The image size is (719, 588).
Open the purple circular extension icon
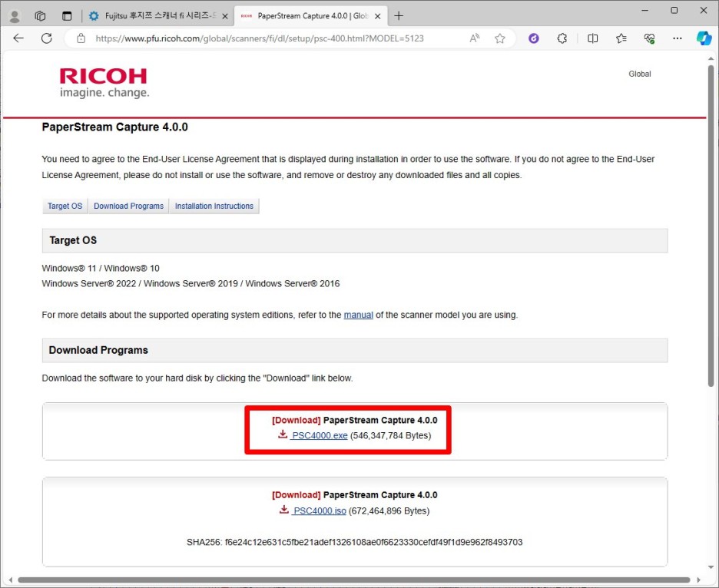pos(534,38)
